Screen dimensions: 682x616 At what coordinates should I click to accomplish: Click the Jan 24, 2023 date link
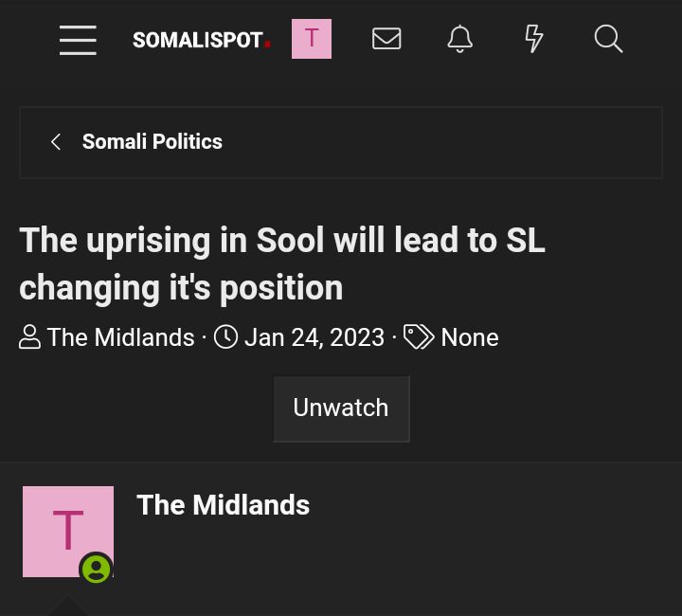(314, 337)
